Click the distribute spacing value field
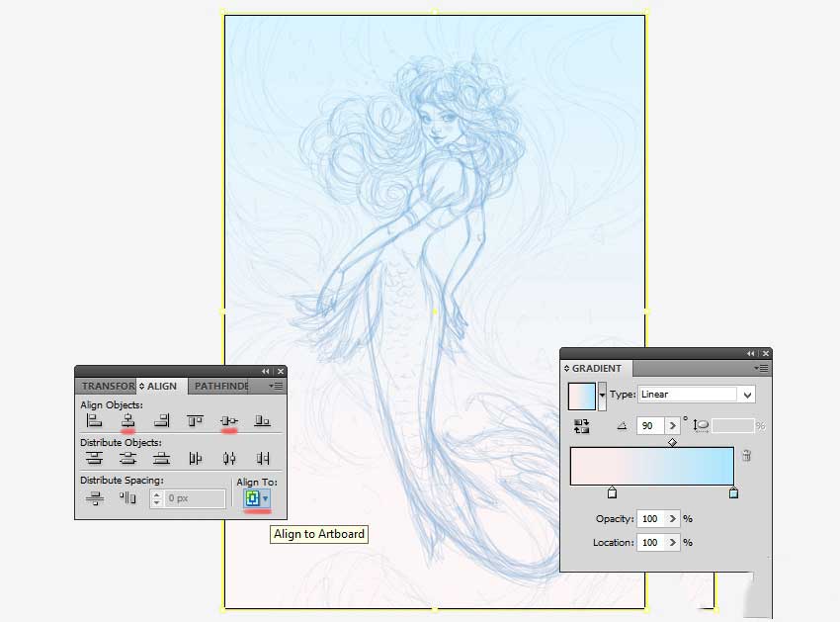The width and height of the screenshot is (840, 622). click(196, 498)
